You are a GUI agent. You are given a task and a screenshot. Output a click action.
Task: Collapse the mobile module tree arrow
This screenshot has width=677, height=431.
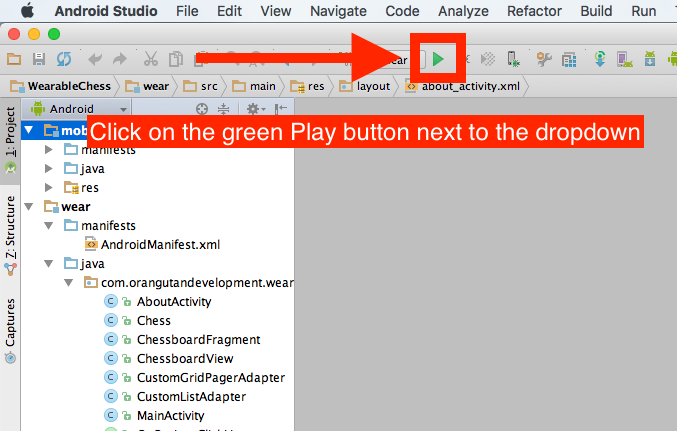pyautogui.click(x=28, y=130)
